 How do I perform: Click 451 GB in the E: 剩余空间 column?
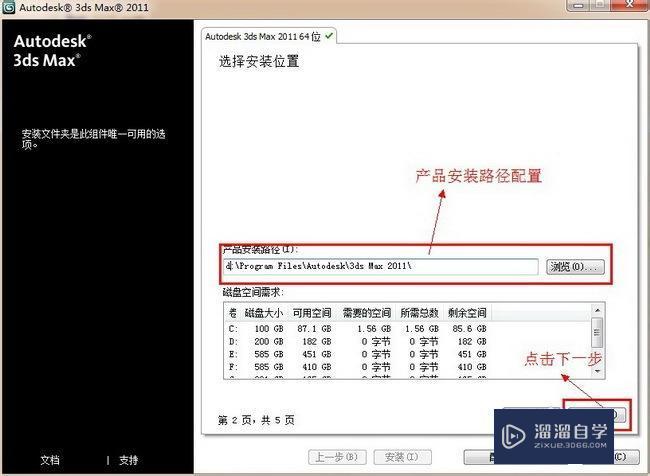click(472, 355)
